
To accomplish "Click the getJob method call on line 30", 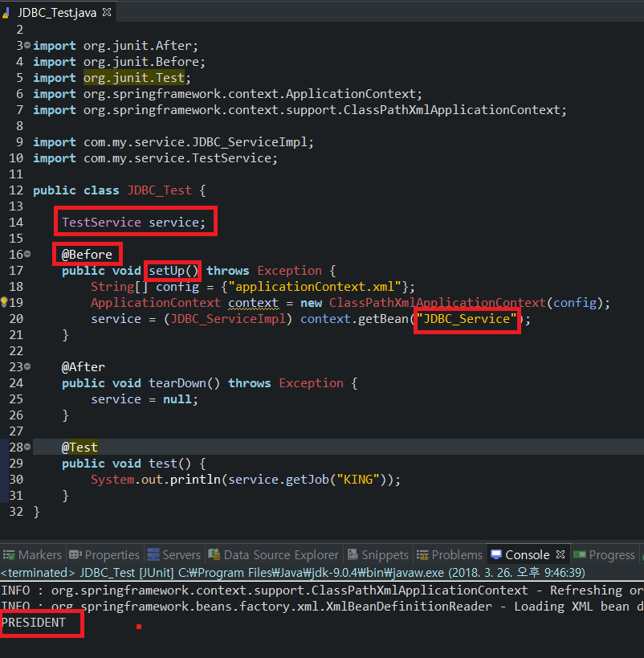I will 307,479.
